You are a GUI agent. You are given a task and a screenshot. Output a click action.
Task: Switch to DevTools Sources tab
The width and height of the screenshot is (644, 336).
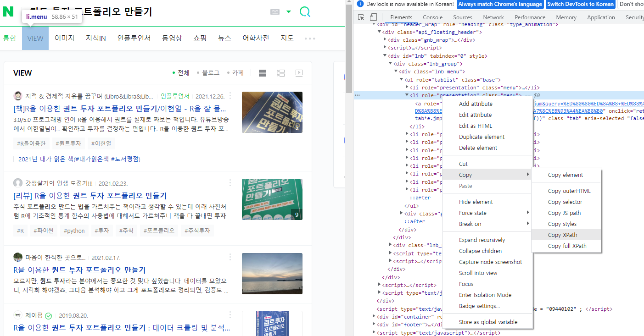tap(463, 17)
